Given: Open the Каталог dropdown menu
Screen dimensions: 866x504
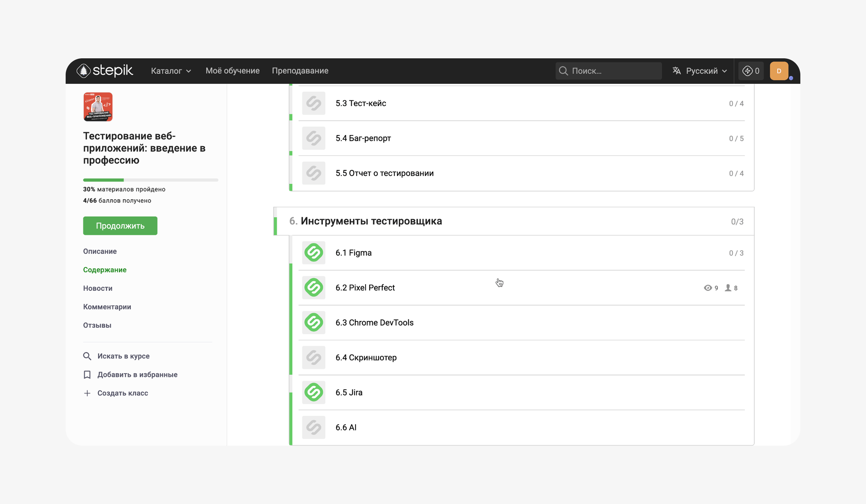Looking at the screenshot, I should point(171,71).
